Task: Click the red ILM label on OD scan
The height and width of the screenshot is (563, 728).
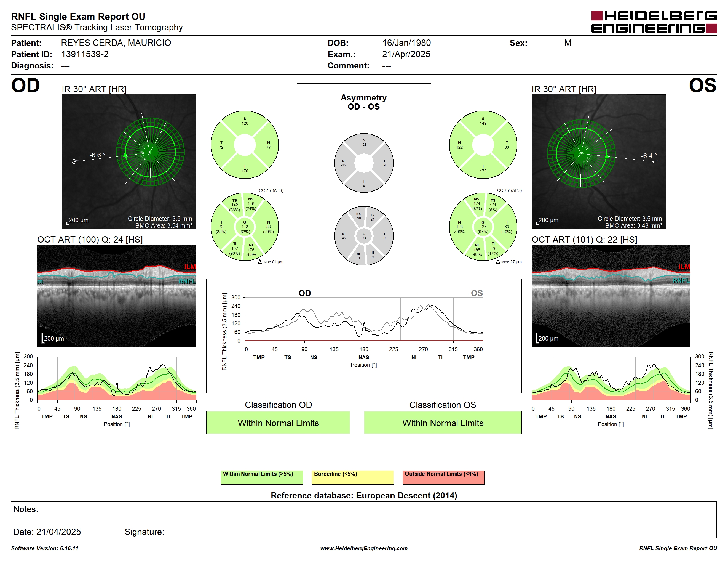Action: 190,267
